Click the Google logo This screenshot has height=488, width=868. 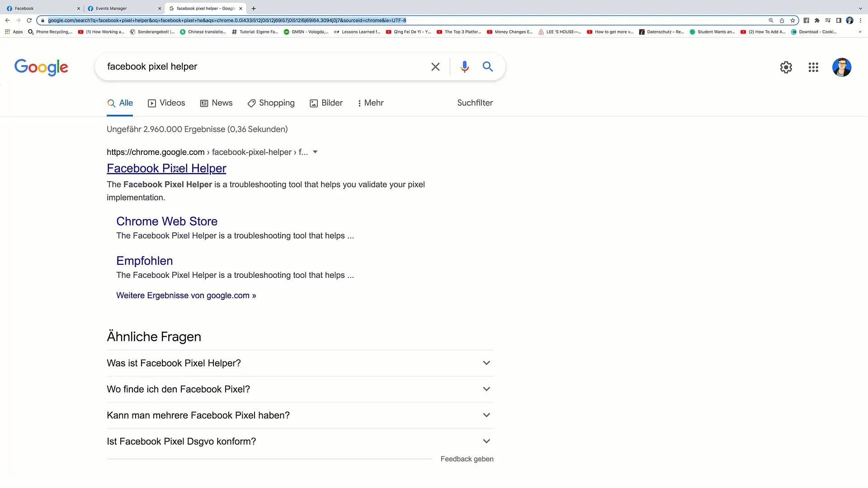(41, 67)
